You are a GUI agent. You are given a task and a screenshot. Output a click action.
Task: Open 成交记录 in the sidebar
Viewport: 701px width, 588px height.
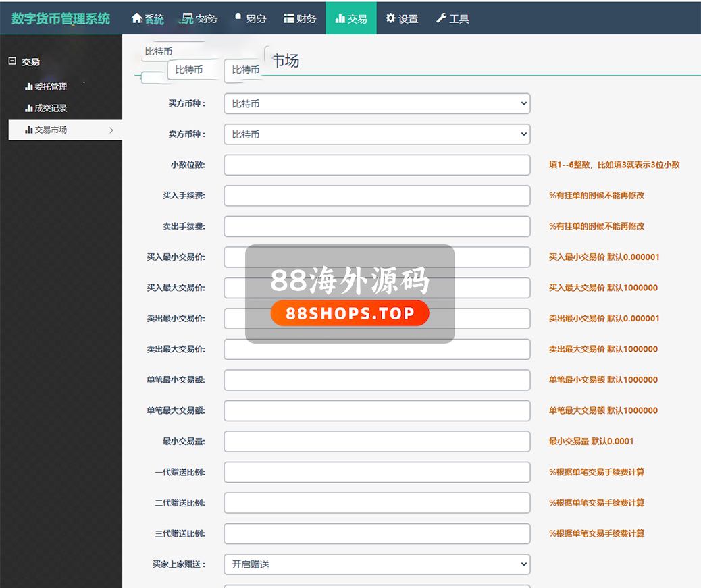pyautogui.click(x=51, y=108)
